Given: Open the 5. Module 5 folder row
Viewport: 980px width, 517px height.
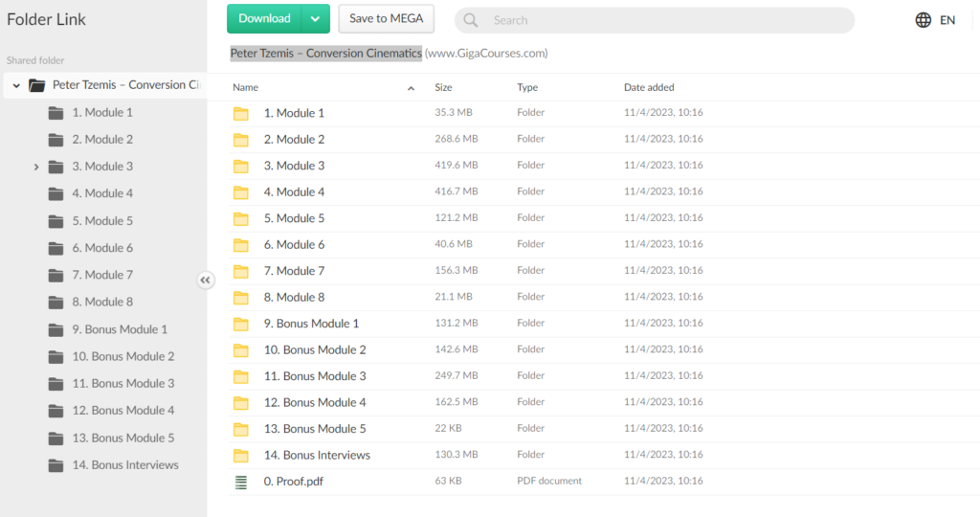Looking at the screenshot, I should pyautogui.click(x=294, y=218).
